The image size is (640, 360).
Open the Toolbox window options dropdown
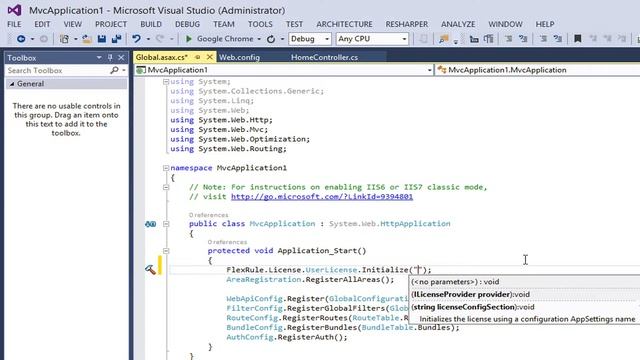coord(99,58)
